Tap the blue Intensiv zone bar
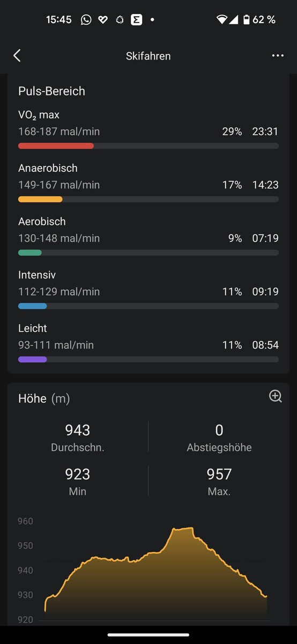 pos(148,306)
